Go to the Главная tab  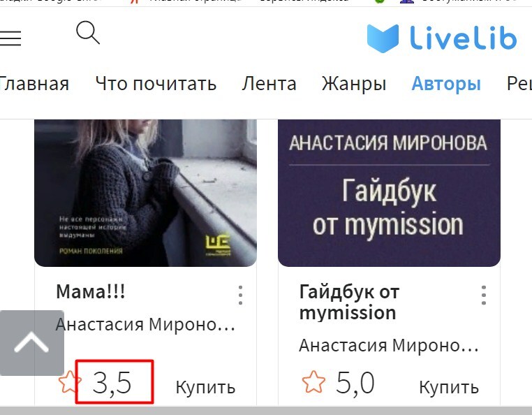tap(34, 84)
